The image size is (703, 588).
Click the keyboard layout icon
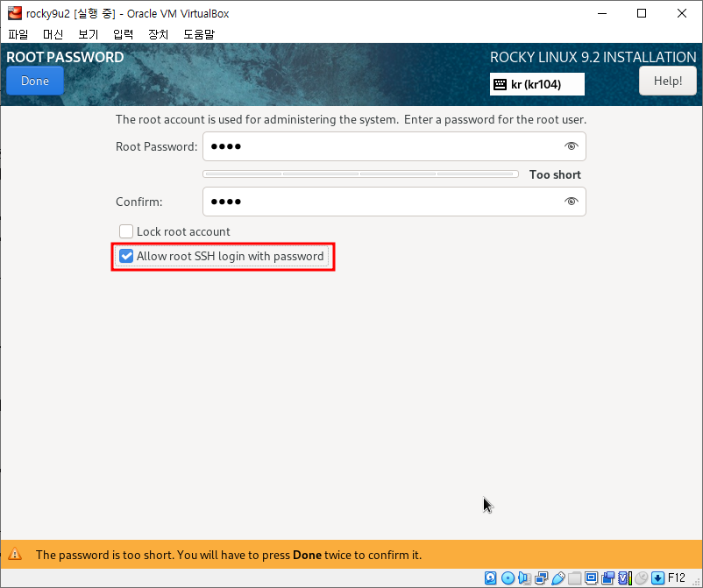[500, 84]
